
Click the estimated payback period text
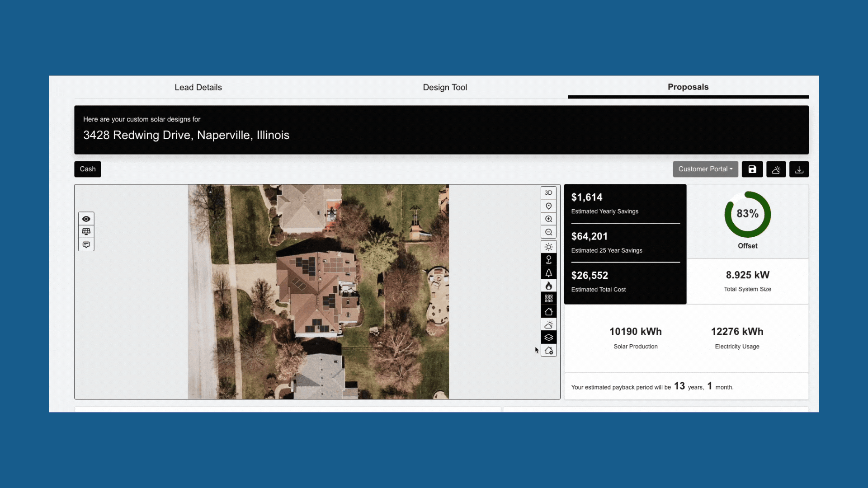(652, 387)
